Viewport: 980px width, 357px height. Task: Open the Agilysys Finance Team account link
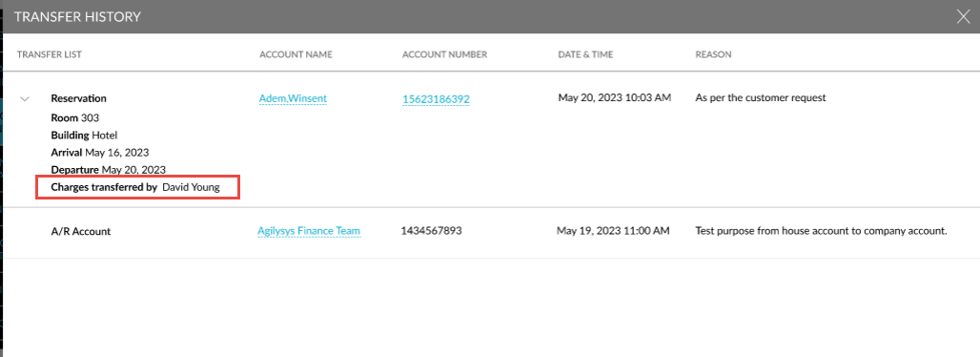click(x=309, y=230)
